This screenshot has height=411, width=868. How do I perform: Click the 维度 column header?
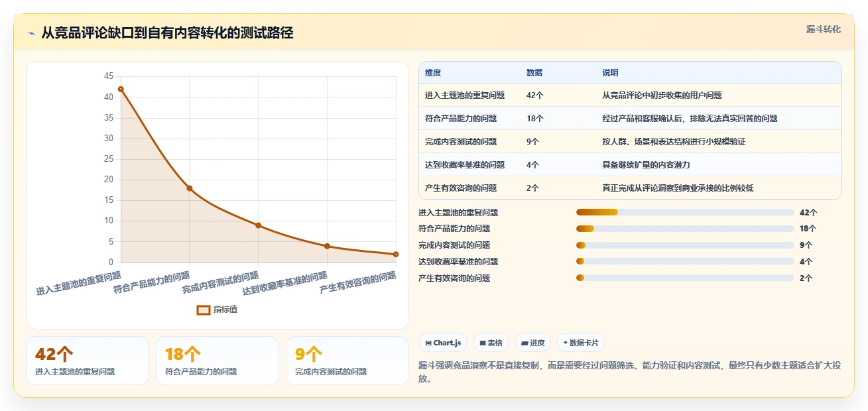point(433,72)
